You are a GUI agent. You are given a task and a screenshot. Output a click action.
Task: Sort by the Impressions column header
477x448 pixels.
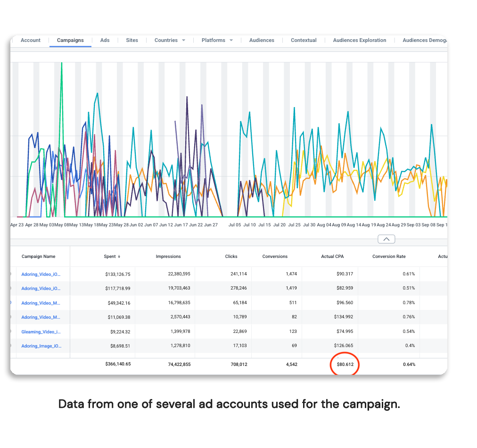tap(168, 257)
